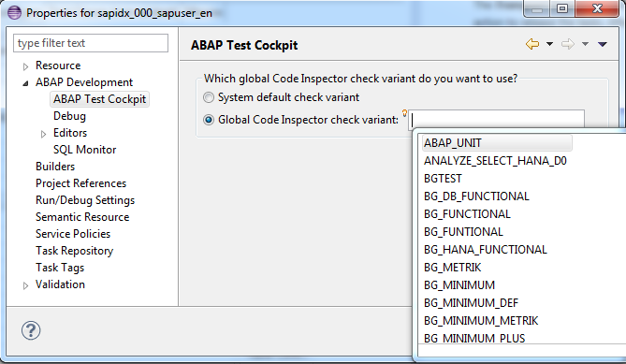Collapse the ABAP Development tree node
626x364 pixels.
[25, 83]
